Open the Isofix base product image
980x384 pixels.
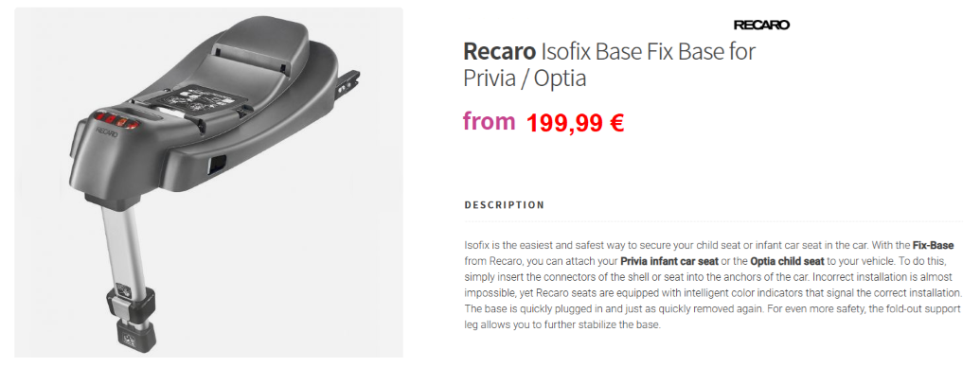coord(208,183)
